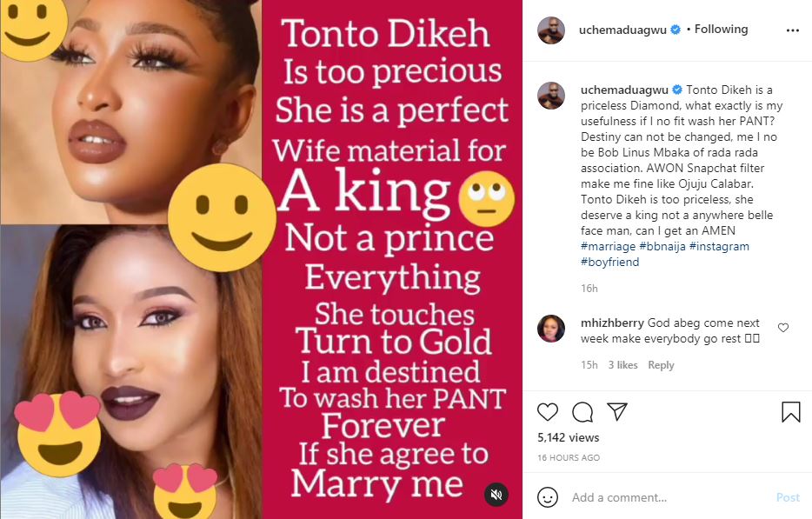The image size is (812, 519).
Task: Open the #marriage hashtag
Action: (x=608, y=247)
